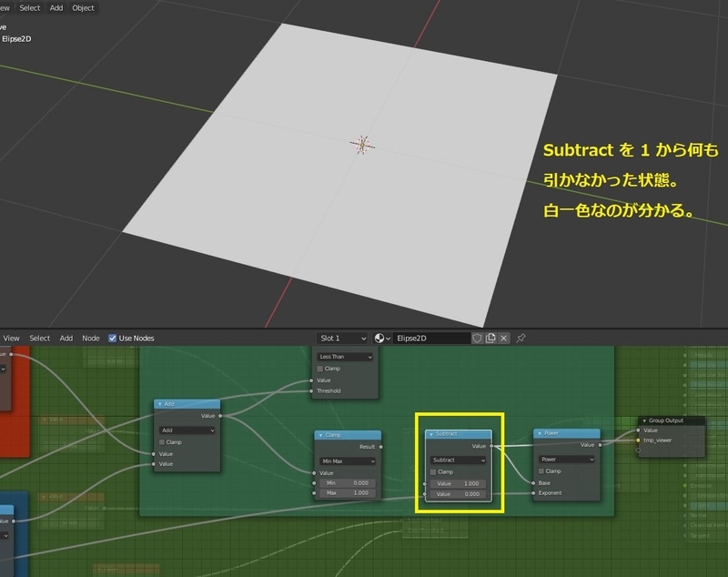
Task: Click Group Output tmp_viewer input socket
Action: pyautogui.click(x=639, y=440)
